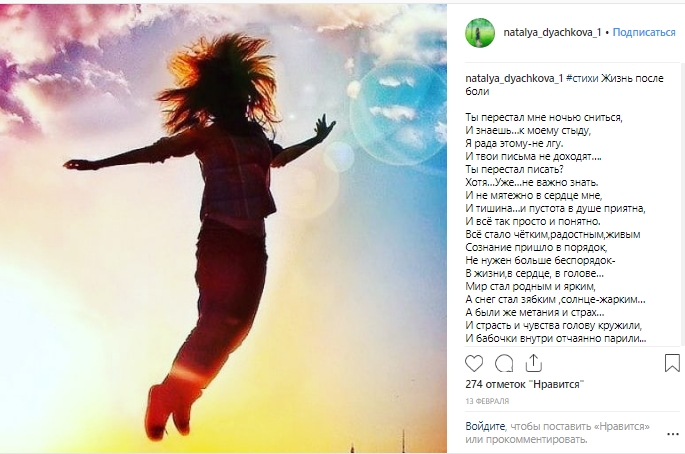Open the three-dots more options menu
The width and height of the screenshot is (685, 454).
click(672, 434)
